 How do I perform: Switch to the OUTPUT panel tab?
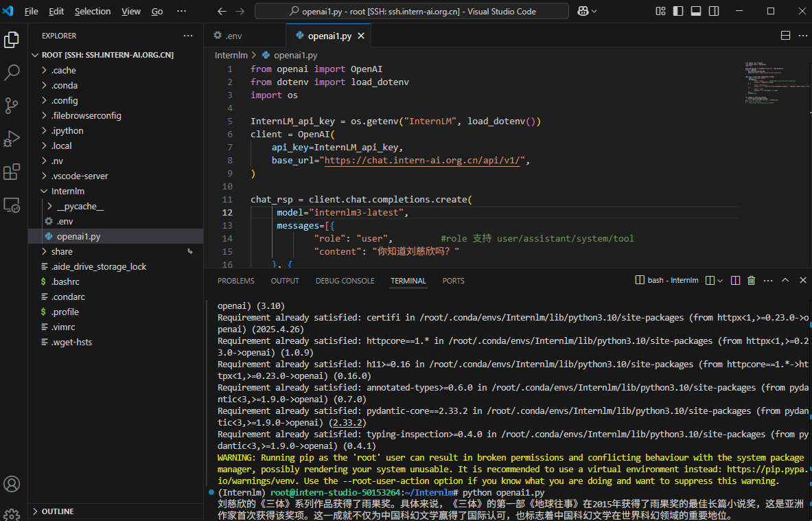(285, 281)
